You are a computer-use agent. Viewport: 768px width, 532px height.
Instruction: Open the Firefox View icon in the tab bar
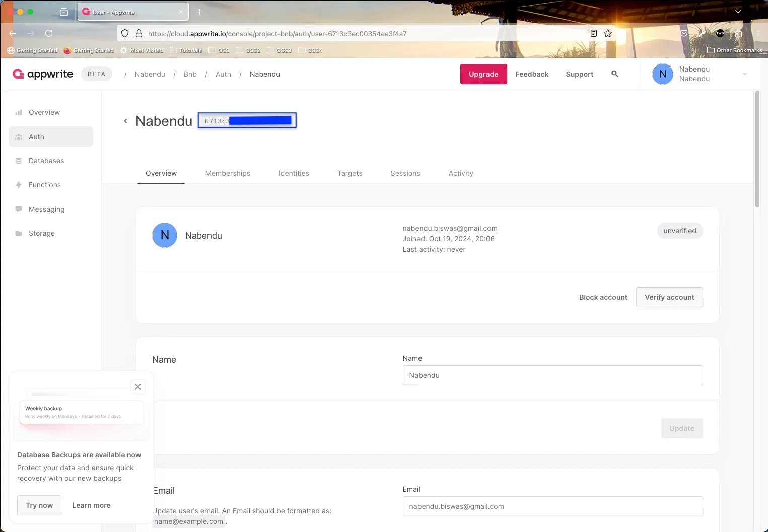[64, 12]
